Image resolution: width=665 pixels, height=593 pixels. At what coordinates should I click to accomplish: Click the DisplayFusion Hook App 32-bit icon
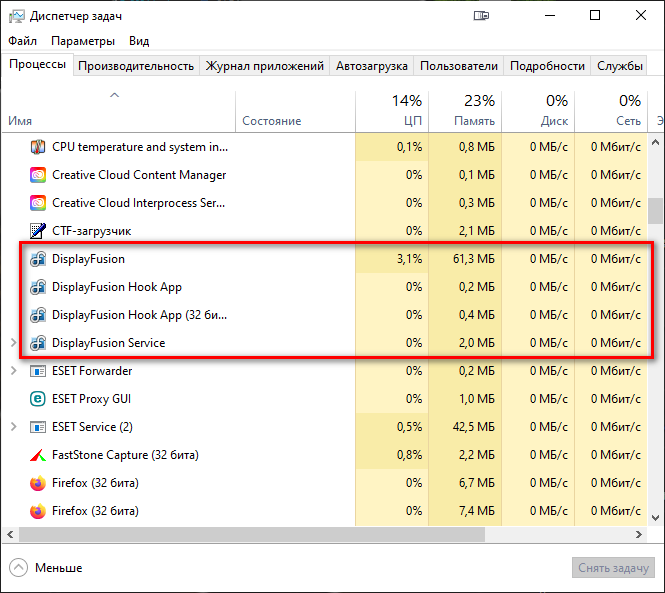(x=38, y=315)
